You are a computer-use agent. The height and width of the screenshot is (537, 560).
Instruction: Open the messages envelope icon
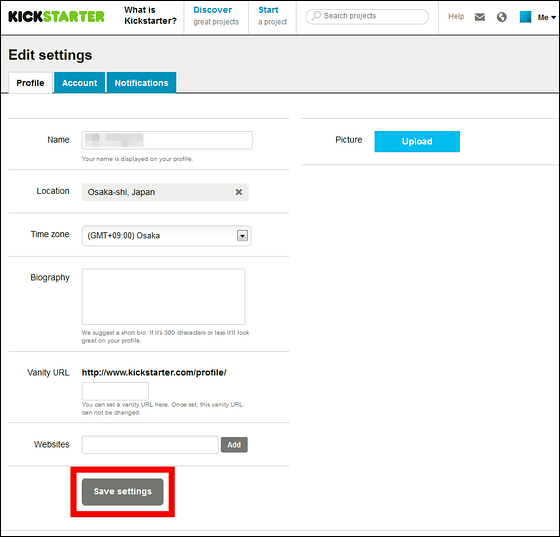point(480,17)
